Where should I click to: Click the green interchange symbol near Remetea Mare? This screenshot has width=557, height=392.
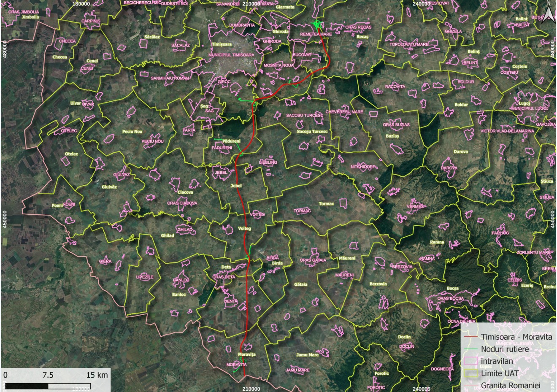(316, 24)
